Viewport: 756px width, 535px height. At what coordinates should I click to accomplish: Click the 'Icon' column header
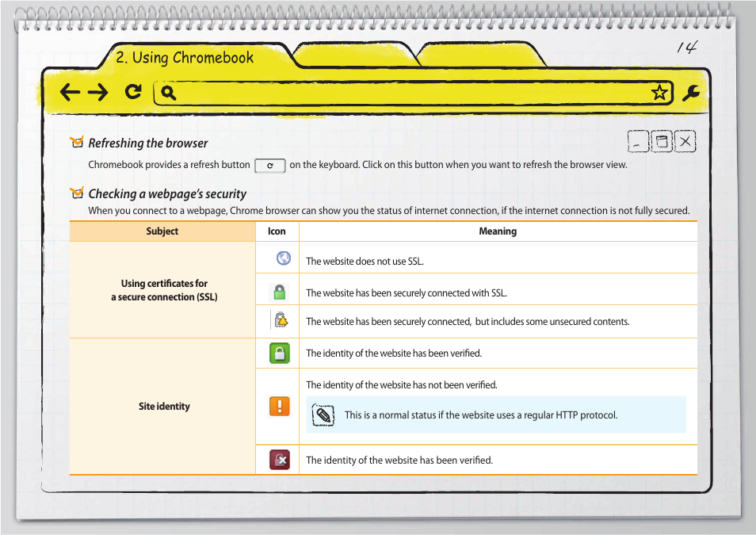[277, 231]
